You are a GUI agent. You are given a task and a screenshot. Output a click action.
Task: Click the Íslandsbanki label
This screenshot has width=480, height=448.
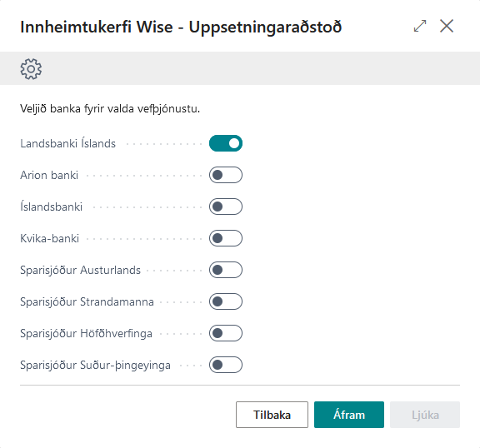click(x=52, y=207)
